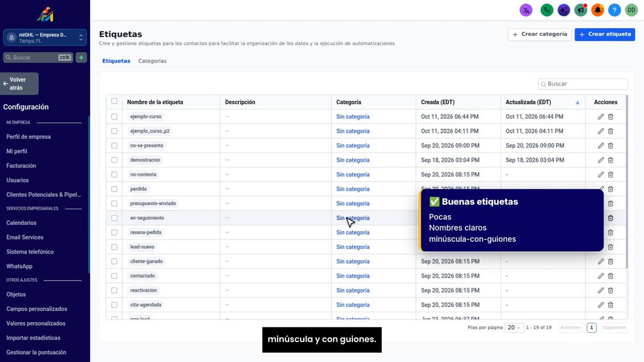This screenshot has width=644, height=362.
Task: Open the DD user avatar menu
Action: pos(631,11)
